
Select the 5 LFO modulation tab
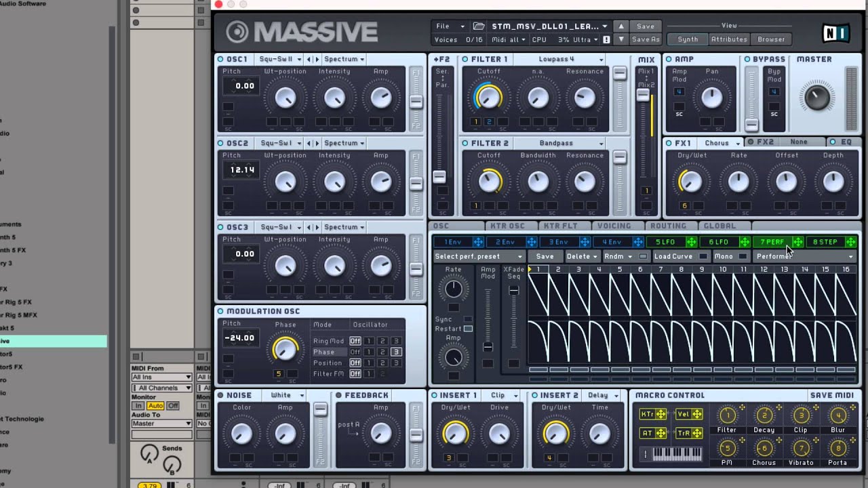pyautogui.click(x=665, y=242)
